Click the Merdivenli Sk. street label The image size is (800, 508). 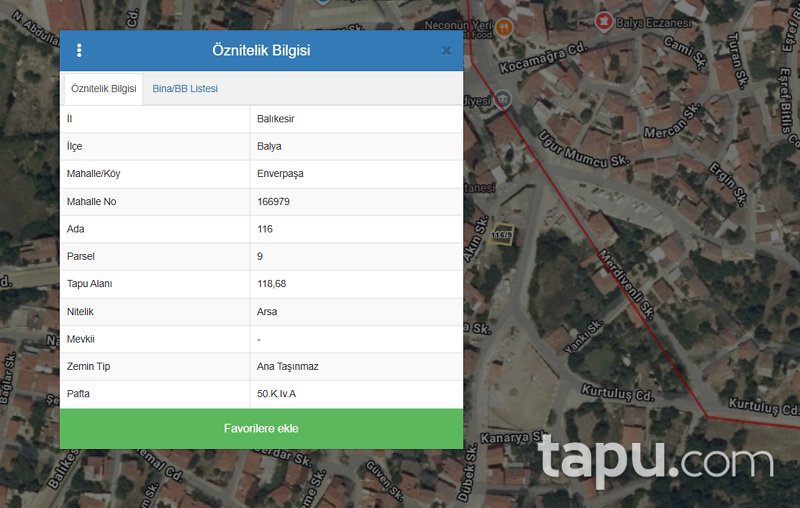pyautogui.click(x=626, y=284)
